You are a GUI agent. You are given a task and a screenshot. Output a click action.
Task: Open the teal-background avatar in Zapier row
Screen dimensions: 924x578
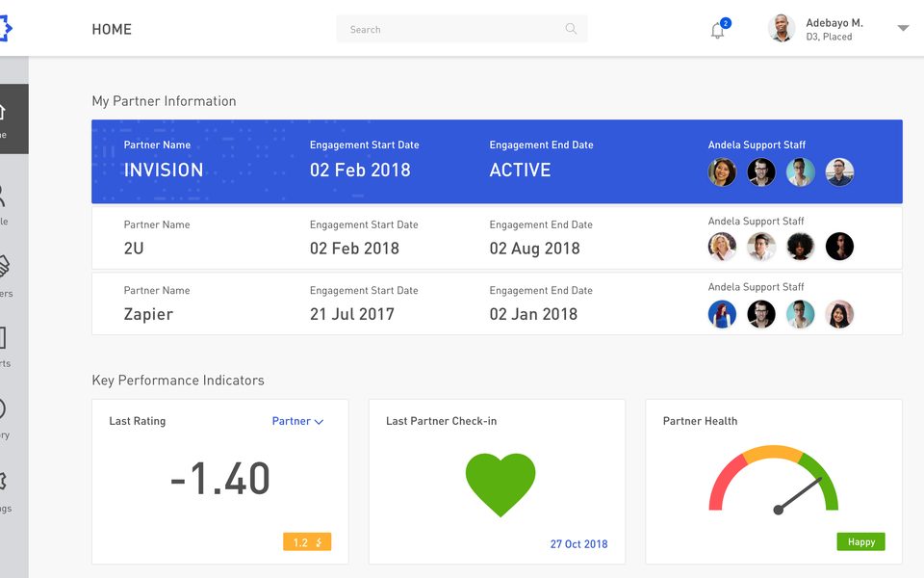(x=800, y=314)
